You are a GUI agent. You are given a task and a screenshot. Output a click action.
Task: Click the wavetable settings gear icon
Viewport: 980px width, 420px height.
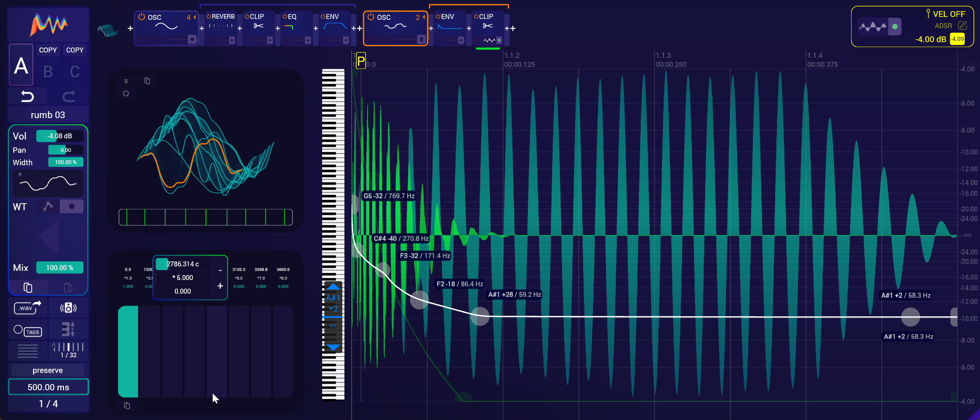(126, 94)
